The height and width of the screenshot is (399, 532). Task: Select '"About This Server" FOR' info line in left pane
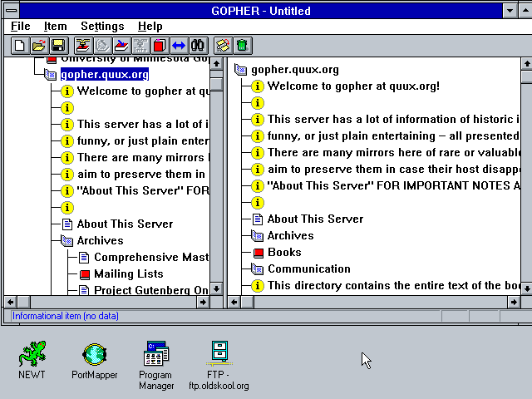point(143,190)
